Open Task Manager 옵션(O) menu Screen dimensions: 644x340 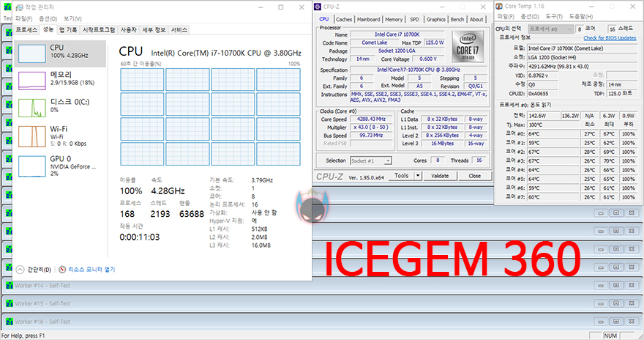point(48,18)
